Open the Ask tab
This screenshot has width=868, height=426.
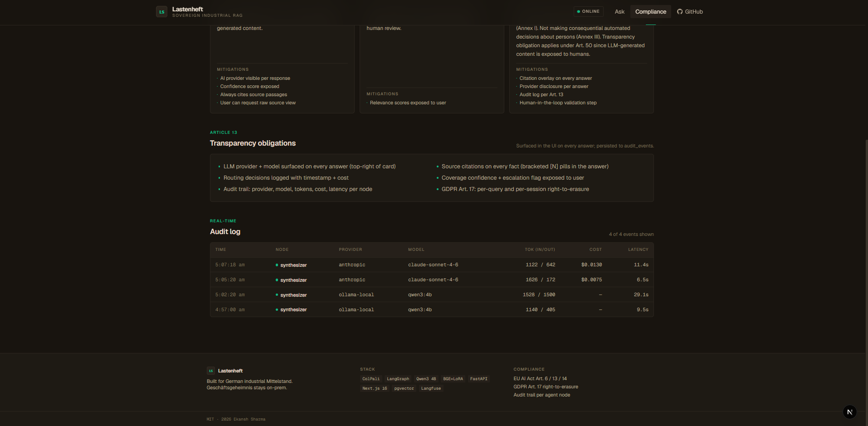coord(619,12)
